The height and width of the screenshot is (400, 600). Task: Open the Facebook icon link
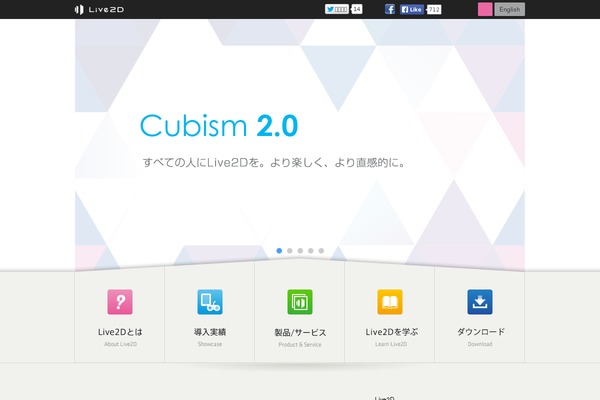click(390, 9)
